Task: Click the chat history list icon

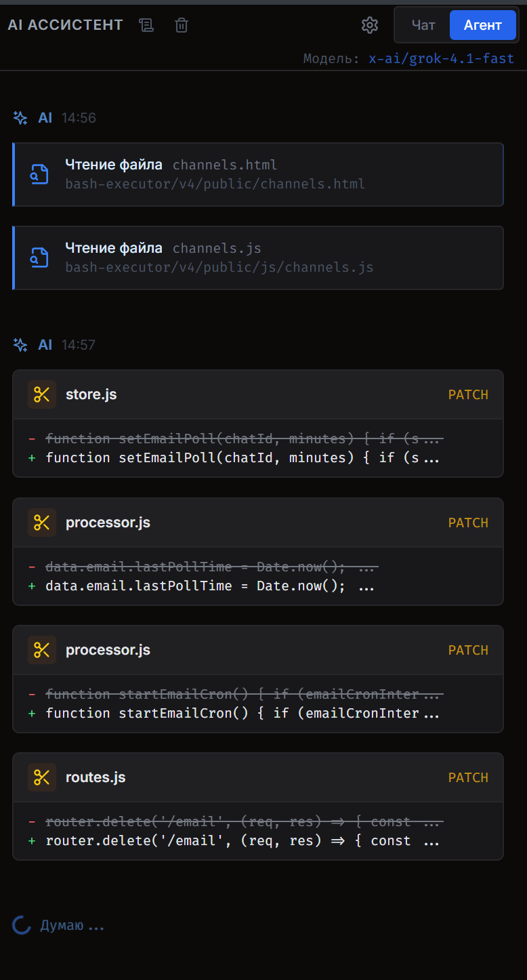Action: (146, 25)
